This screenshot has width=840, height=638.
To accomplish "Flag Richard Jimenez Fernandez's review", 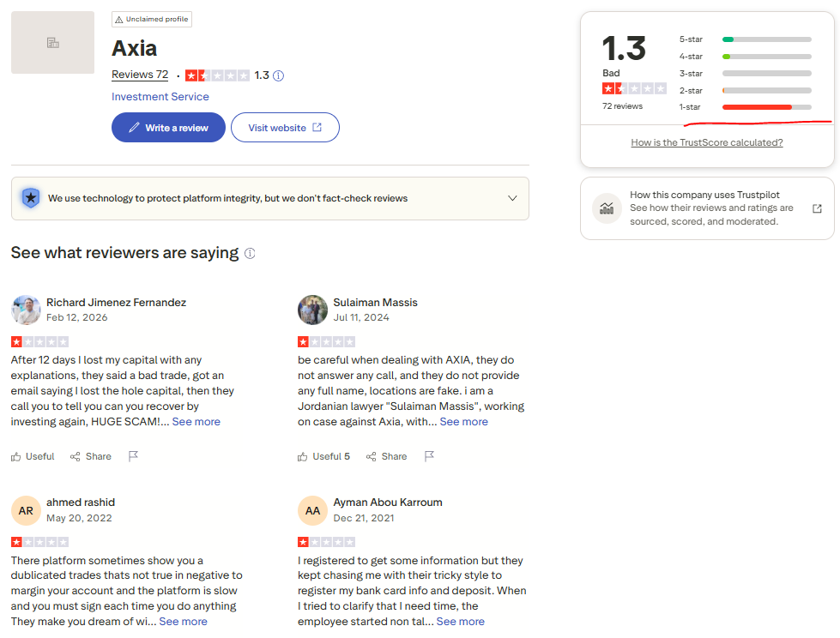I will (133, 456).
